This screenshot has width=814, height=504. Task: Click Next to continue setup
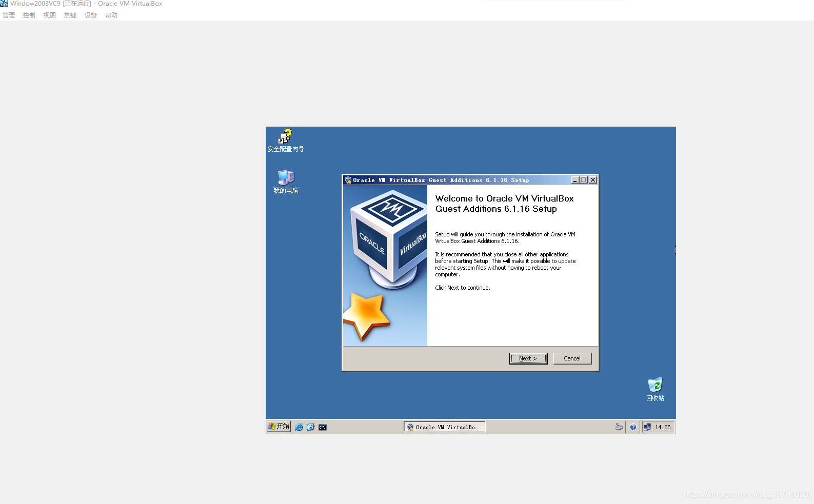pyautogui.click(x=528, y=358)
